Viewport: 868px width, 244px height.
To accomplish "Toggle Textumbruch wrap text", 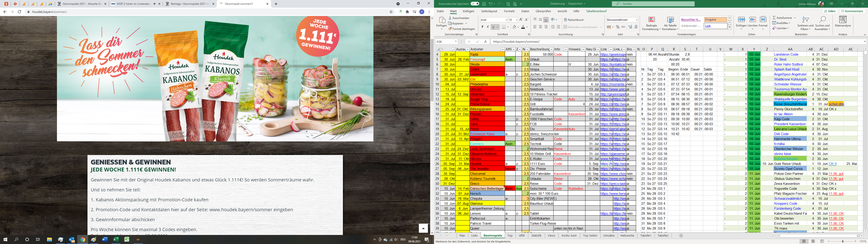I will [574, 20].
